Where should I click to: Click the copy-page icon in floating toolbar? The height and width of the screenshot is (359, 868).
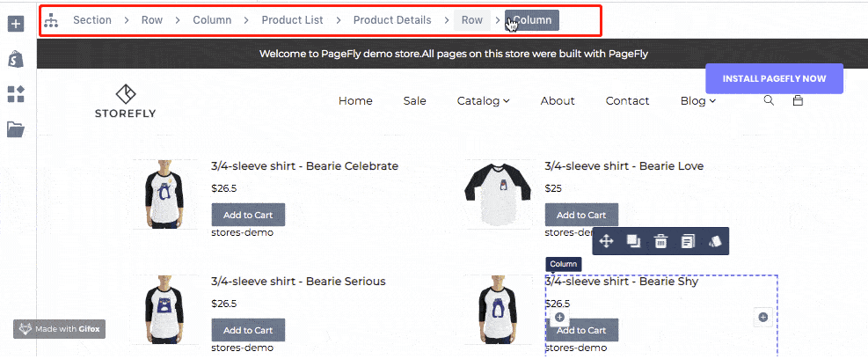[x=688, y=241]
